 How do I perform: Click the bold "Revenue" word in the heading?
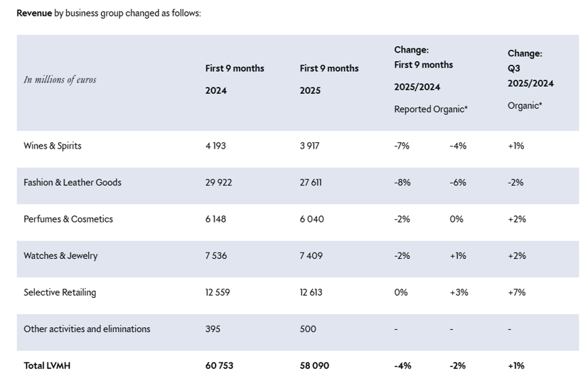(x=34, y=13)
